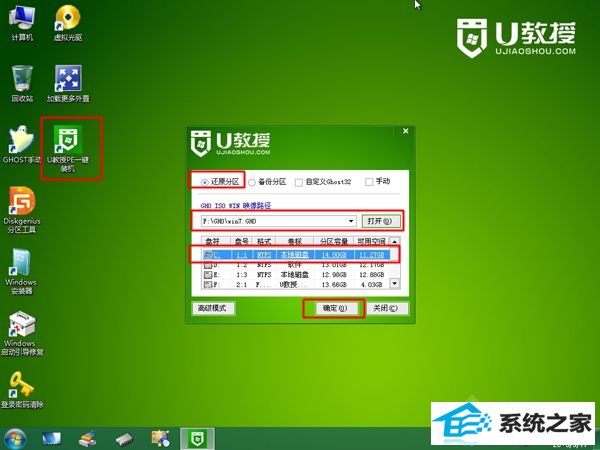The width and height of the screenshot is (600, 450).
Task: Close the U教授 dialog with the X
Action: [x=406, y=131]
